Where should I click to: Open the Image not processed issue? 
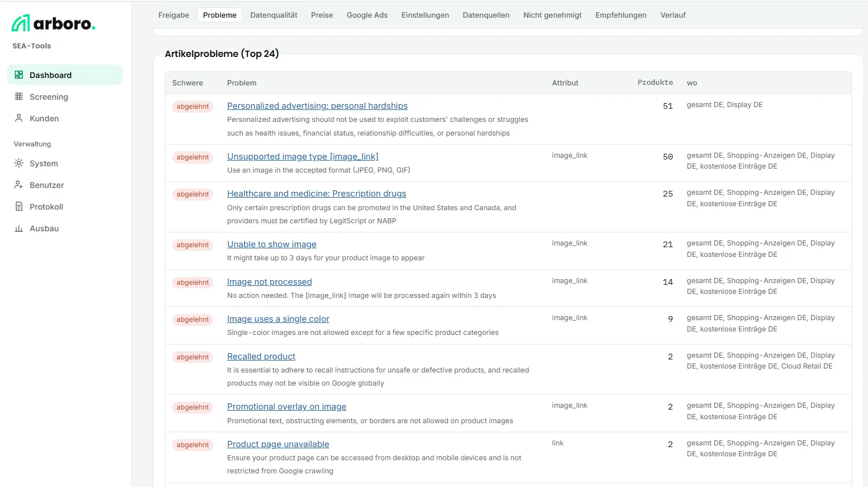[270, 281]
